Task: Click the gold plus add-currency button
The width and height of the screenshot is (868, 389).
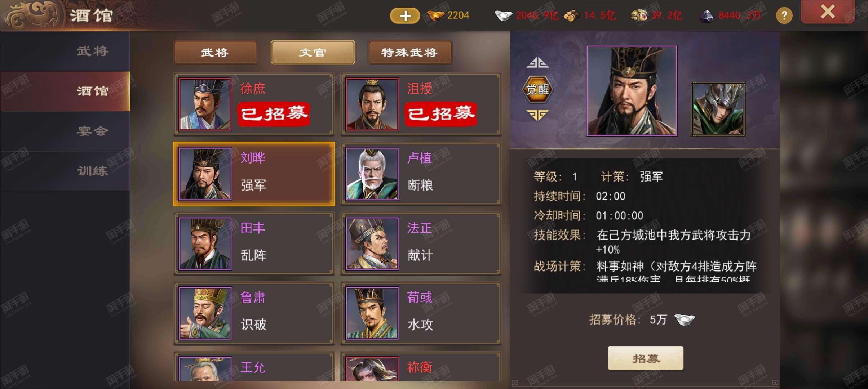Action: point(405,15)
